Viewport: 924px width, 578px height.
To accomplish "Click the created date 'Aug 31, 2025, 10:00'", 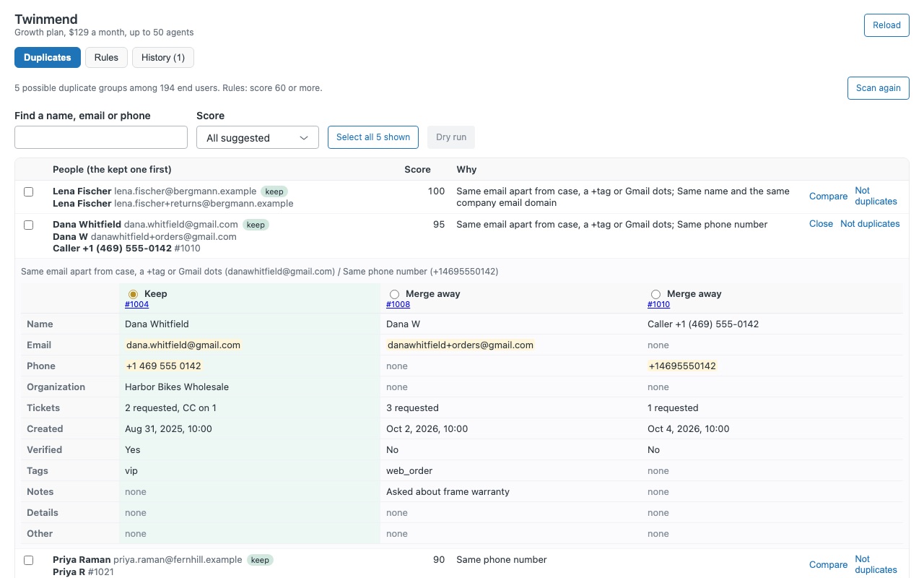I will click(168, 429).
